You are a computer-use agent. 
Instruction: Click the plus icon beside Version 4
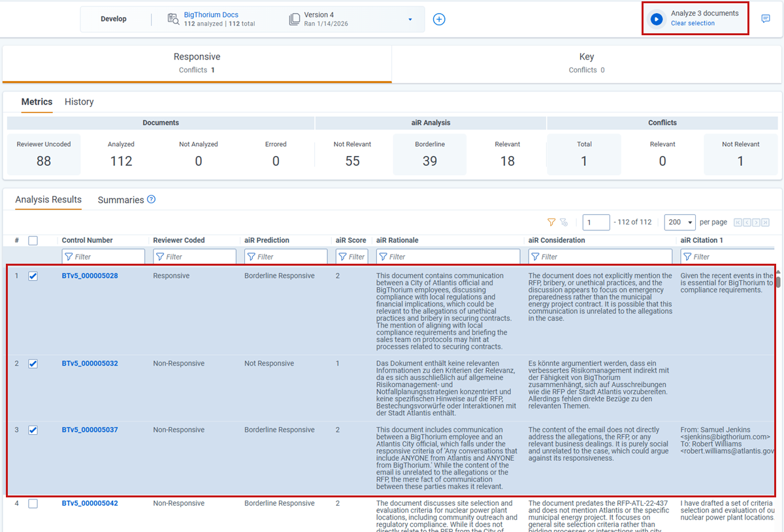439,20
